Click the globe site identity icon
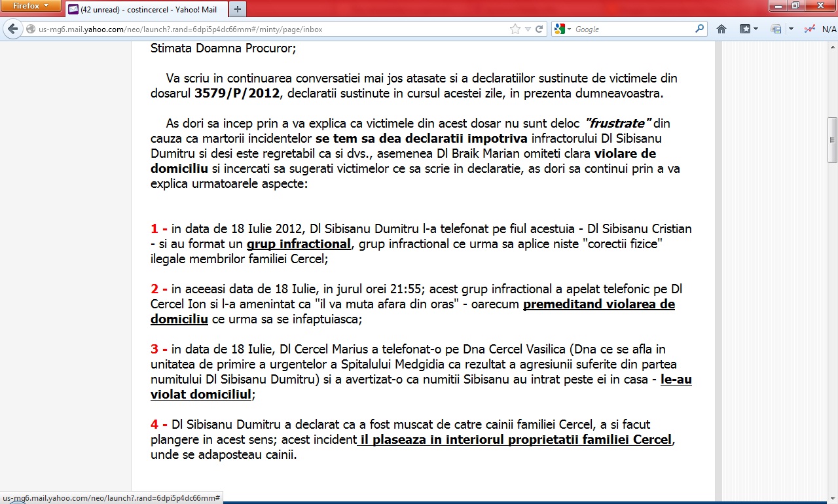838x504 pixels. click(30, 29)
